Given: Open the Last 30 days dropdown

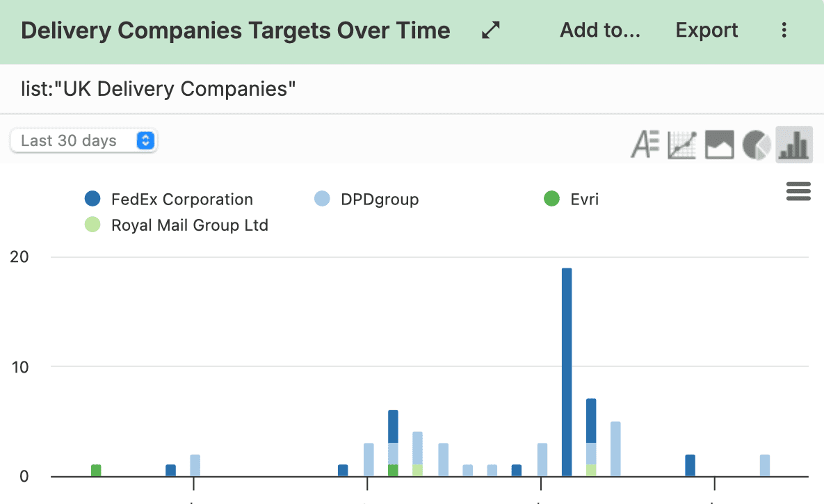Looking at the screenshot, I should (x=83, y=140).
